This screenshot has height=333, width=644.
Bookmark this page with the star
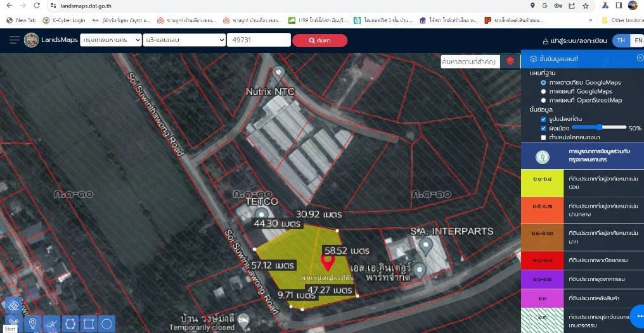click(x=585, y=6)
